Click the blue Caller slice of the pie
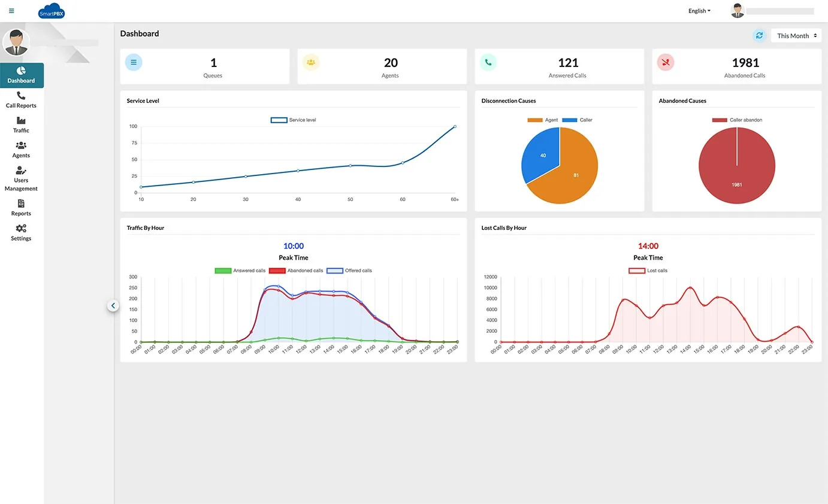Screen dimensions: 828x504 click(543, 155)
